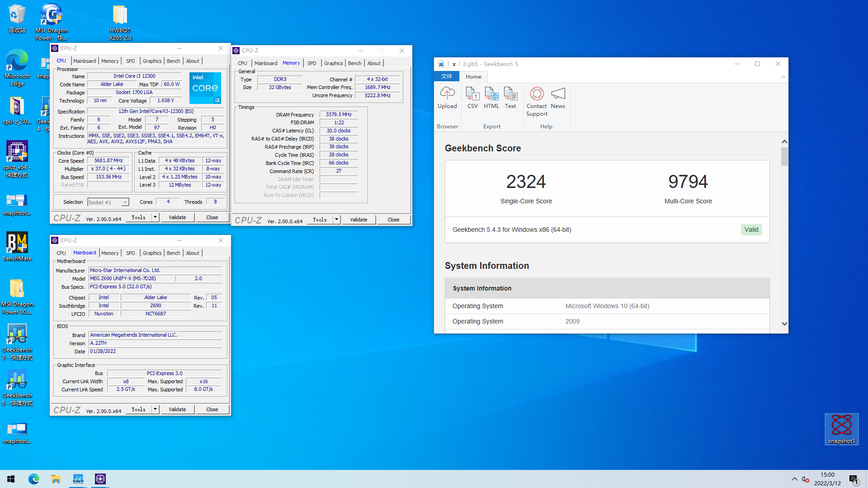The height and width of the screenshot is (488, 868).
Task: Select the SPD tab in Memory CPU-Z window
Action: (312, 63)
